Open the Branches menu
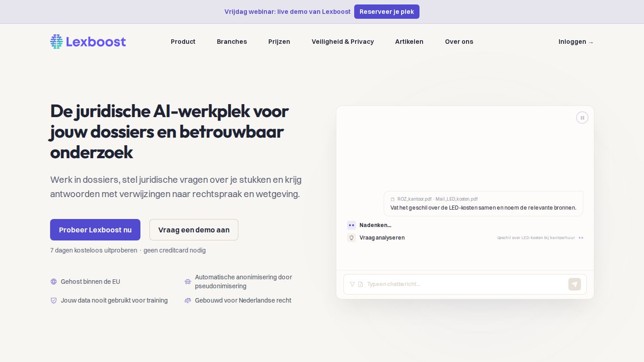Viewport: 644px width, 362px height. 232,42
